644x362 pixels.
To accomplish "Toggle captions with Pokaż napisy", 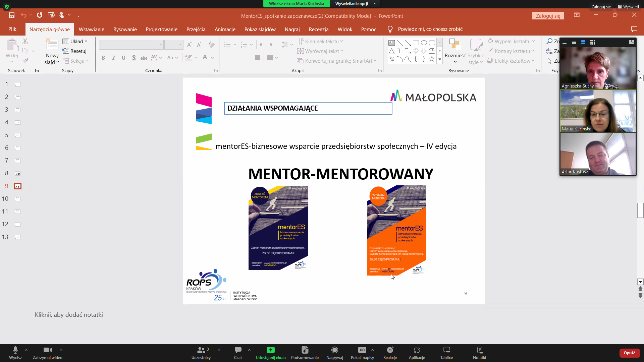I will (362, 350).
